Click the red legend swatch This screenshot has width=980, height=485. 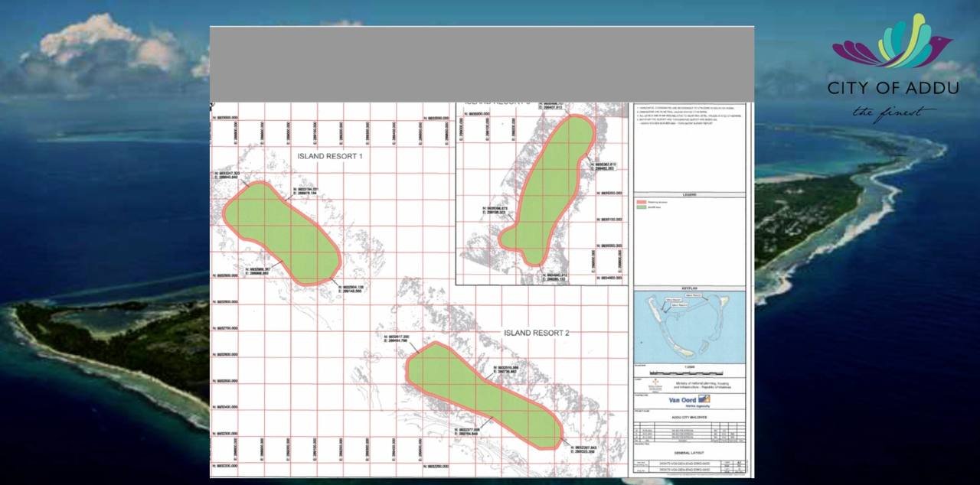pos(642,202)
